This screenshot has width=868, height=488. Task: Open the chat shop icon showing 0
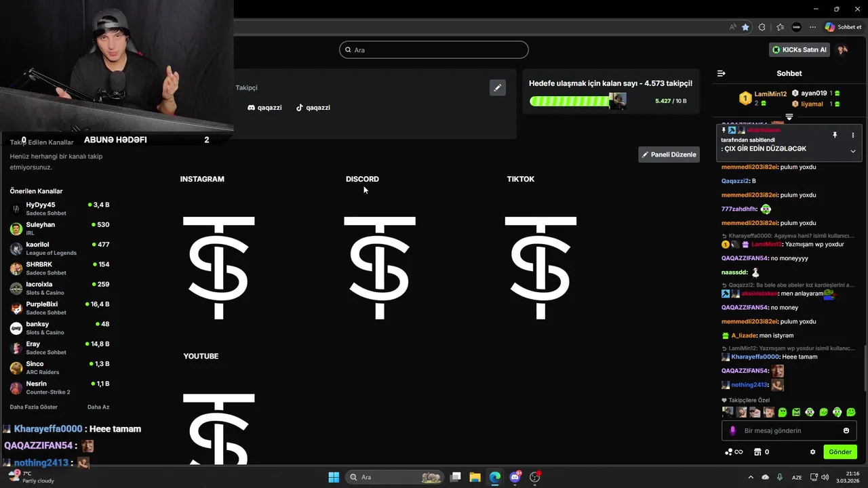762,452
